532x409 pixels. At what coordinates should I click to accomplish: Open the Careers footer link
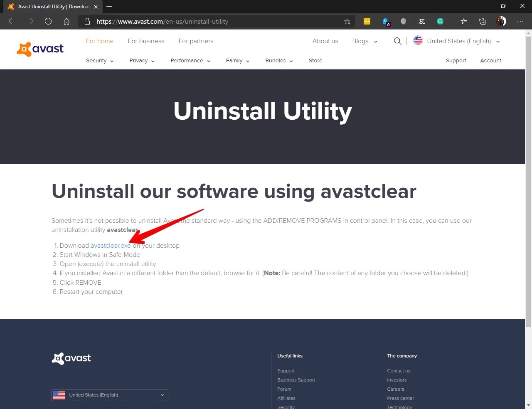396,389
